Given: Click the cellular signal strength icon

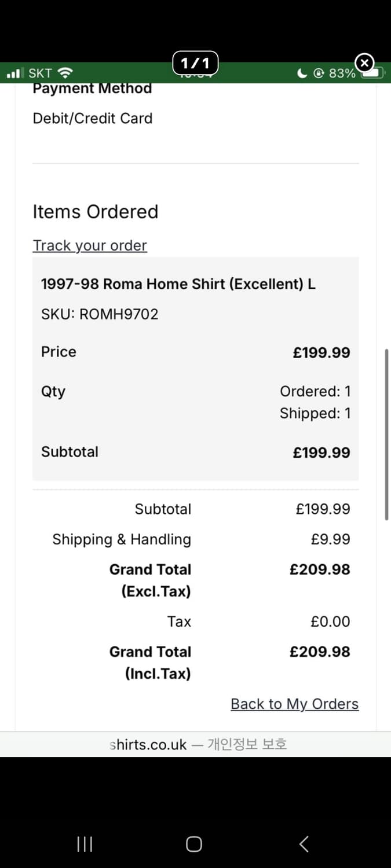Looking at the screenshot, I should pyautogui.click(x=14, y=73).
